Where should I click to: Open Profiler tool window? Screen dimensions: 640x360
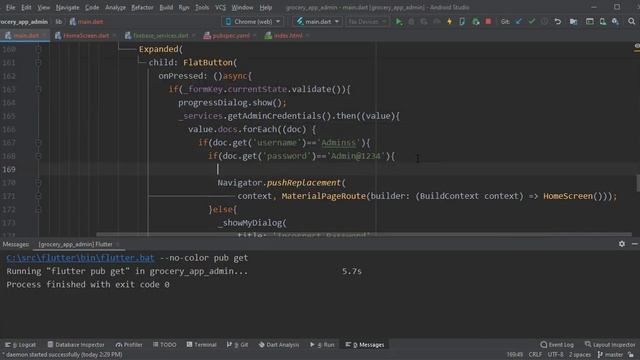tap(129, 345)
